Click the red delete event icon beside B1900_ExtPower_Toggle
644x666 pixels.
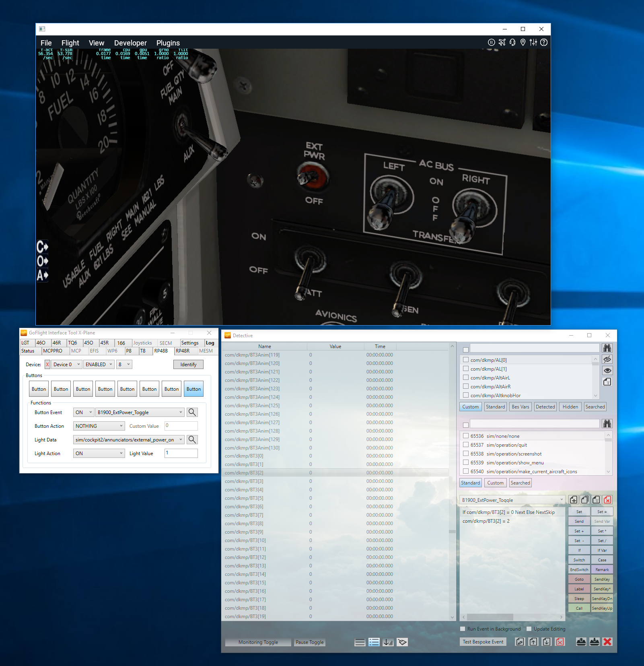[607, 500]
